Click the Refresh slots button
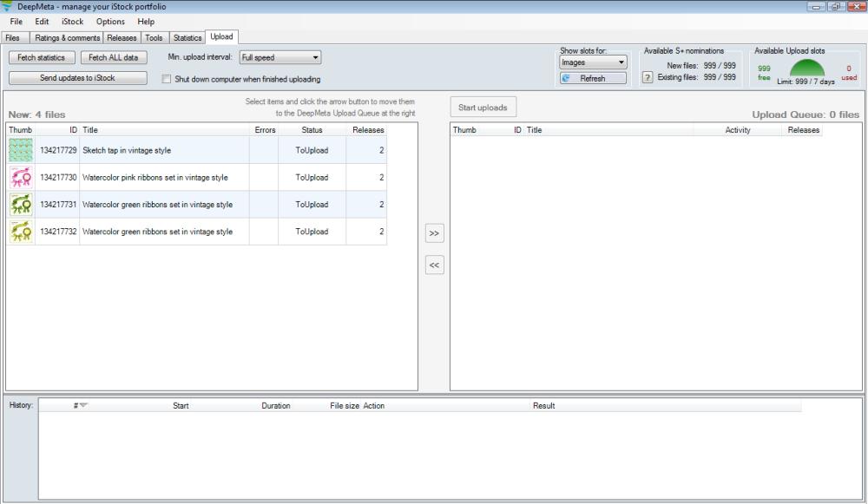 [x=593, y=79]
